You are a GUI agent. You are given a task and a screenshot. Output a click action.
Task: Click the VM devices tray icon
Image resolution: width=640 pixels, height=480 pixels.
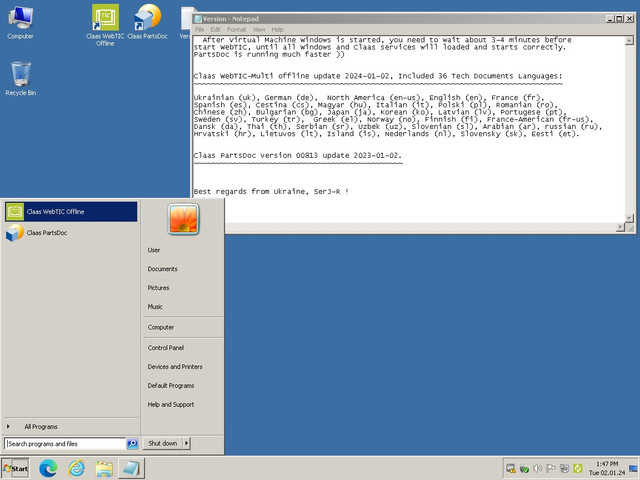[564, 468]
